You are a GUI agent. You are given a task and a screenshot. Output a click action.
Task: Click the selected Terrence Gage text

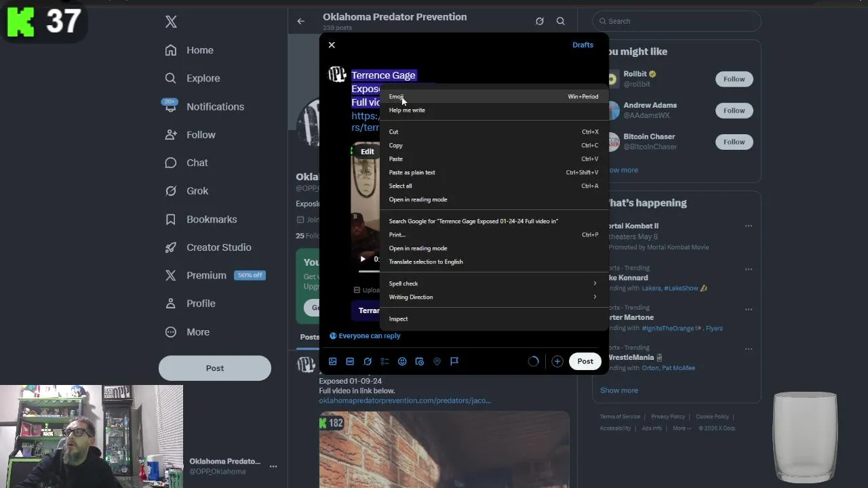pyautogui.click(x=383, y=75)
